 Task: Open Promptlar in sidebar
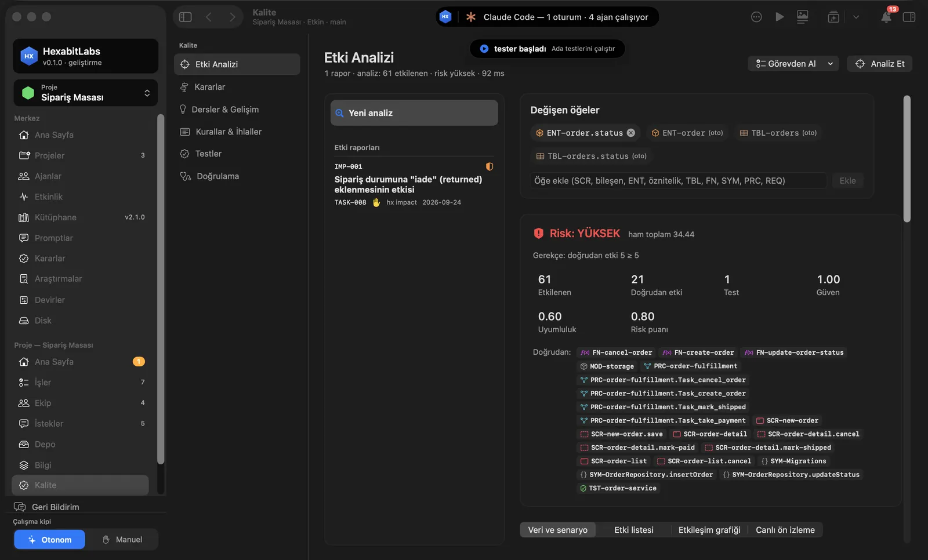[81, 238]
